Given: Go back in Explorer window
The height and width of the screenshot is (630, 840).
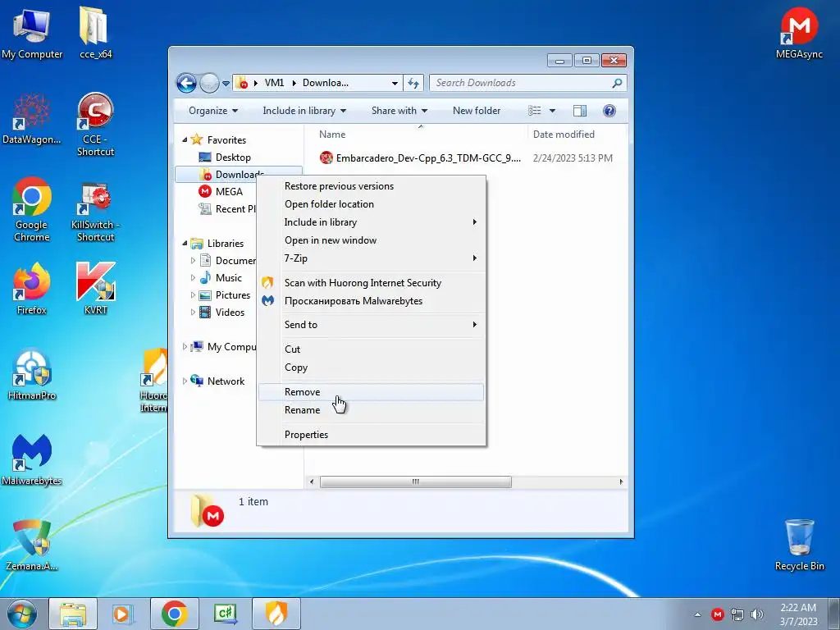Looking at the screenshot, I should tap(186, 83).
